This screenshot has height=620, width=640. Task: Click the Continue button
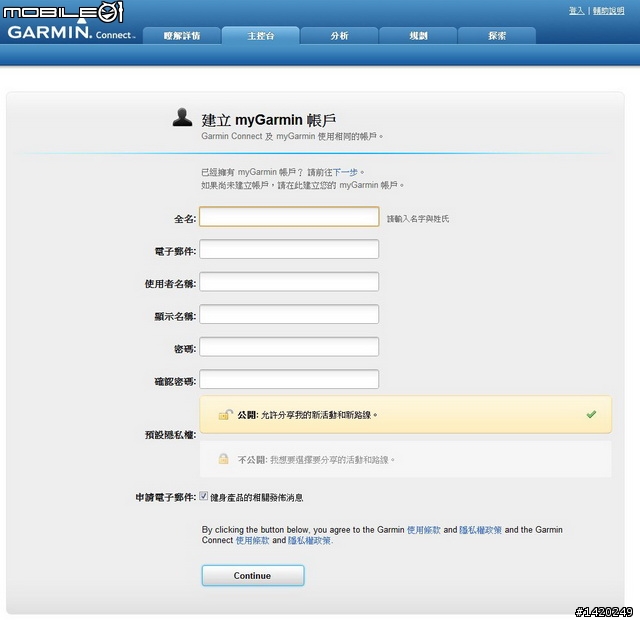tap(253, 576)
